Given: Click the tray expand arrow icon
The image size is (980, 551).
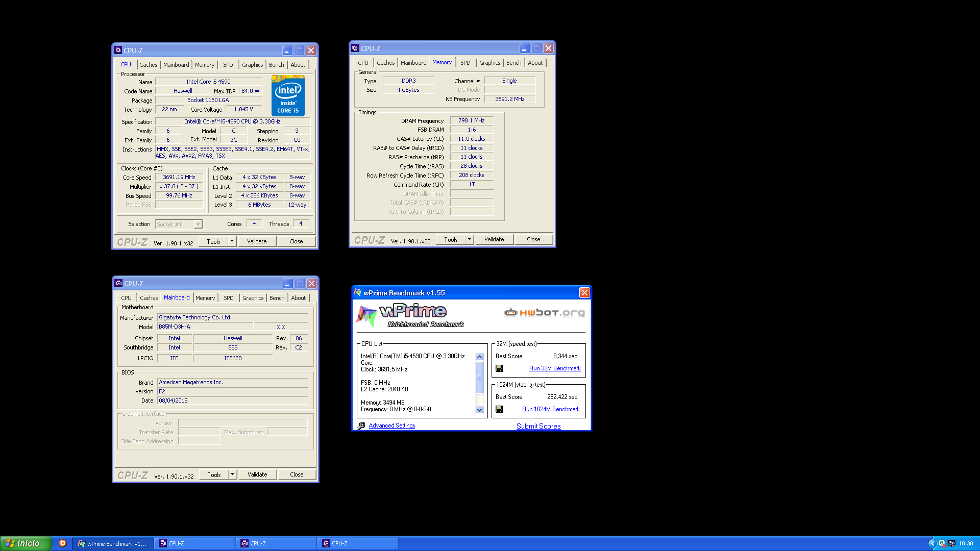Looking at the screenshot, I should tap(932, 543).
